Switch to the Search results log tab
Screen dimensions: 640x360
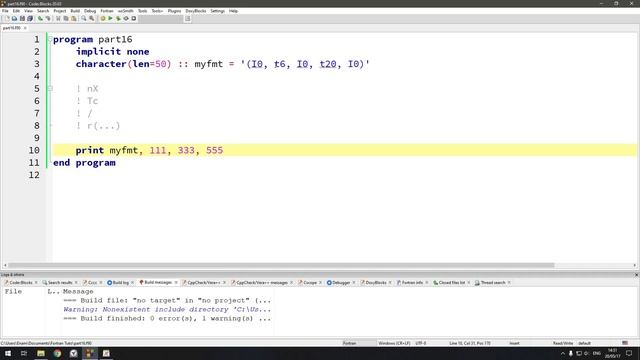[60, 282]
